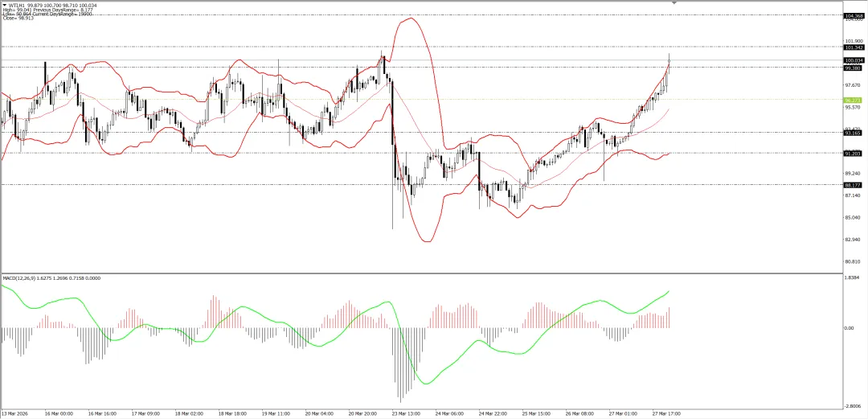Click the 88.177 price level label
The height and width of the screenshot is (419, 868).
[x=854, y=185]
